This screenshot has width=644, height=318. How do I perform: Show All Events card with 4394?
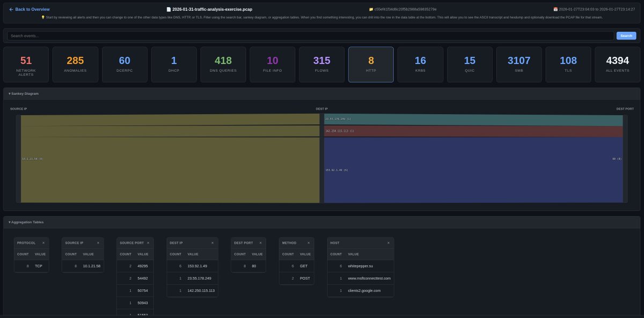pyautogui.click(x=617, y=64)
